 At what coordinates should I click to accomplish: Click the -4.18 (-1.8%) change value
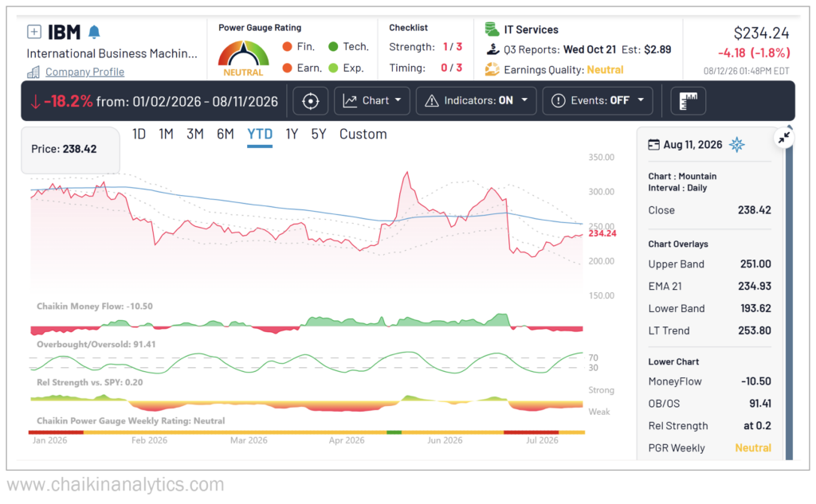pos(754,53)
